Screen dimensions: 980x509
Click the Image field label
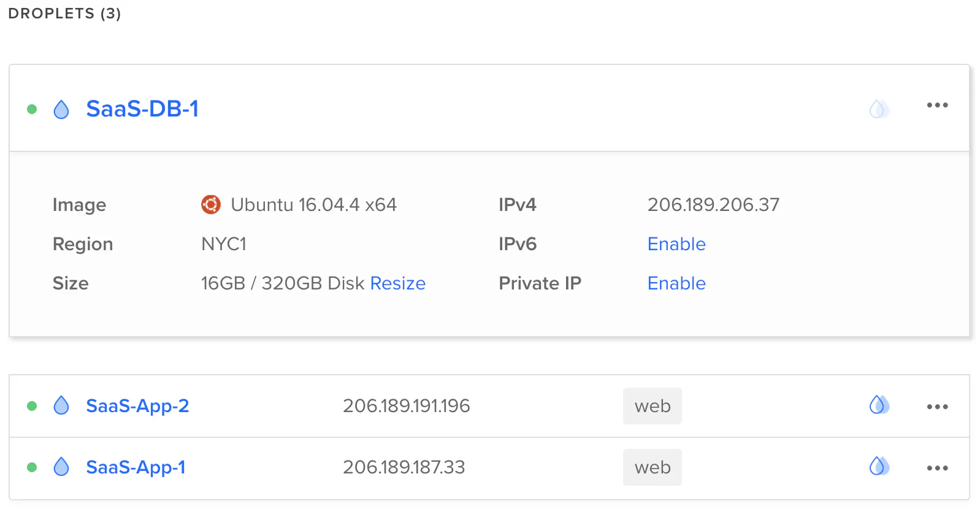(79, 205)
